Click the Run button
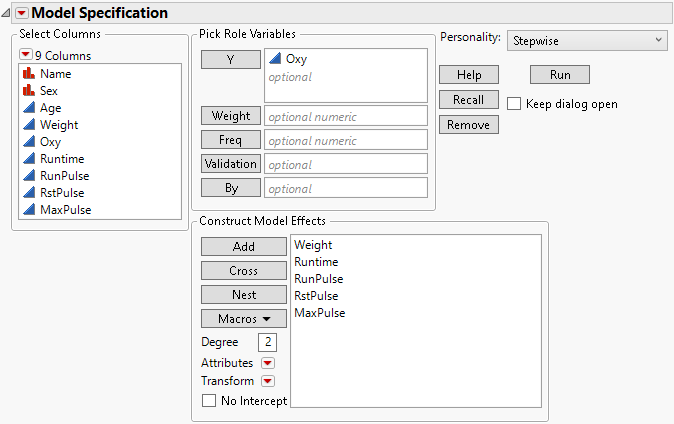674x424 pixels. coord(559,75)
